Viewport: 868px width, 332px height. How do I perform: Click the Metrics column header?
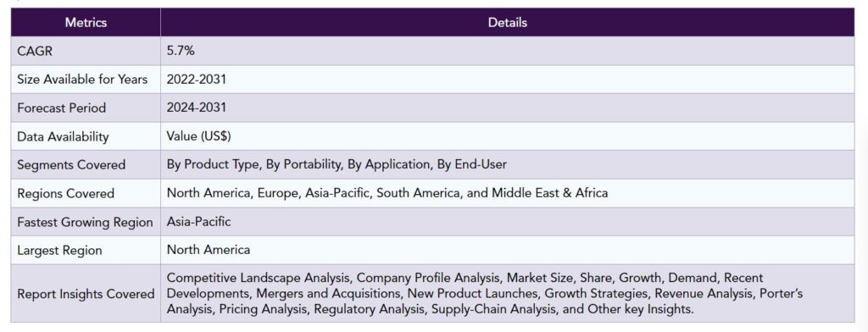tap(86, 23)
